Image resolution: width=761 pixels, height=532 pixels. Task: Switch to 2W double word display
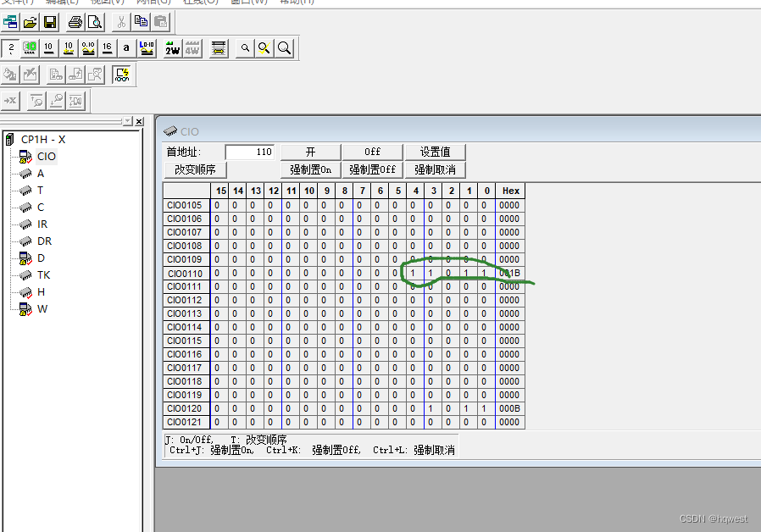point(172,48)
